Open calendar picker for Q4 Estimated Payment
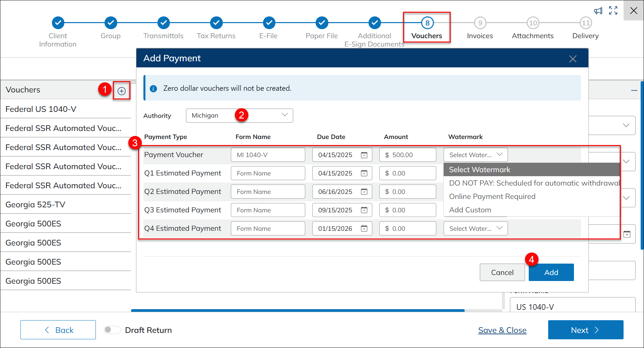Image resolution: width=644 pixels, height=348 pixels. point(364,229)
